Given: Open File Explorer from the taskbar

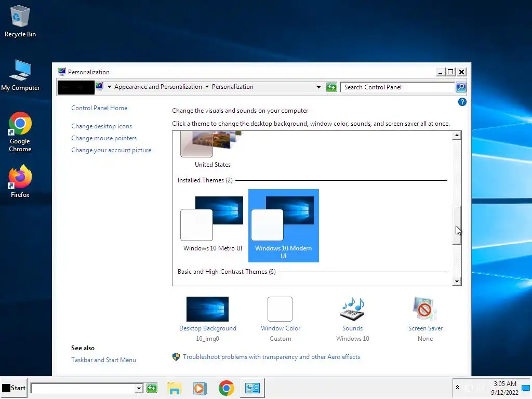Looking at the screenshot, I should (x=174, y=388).
